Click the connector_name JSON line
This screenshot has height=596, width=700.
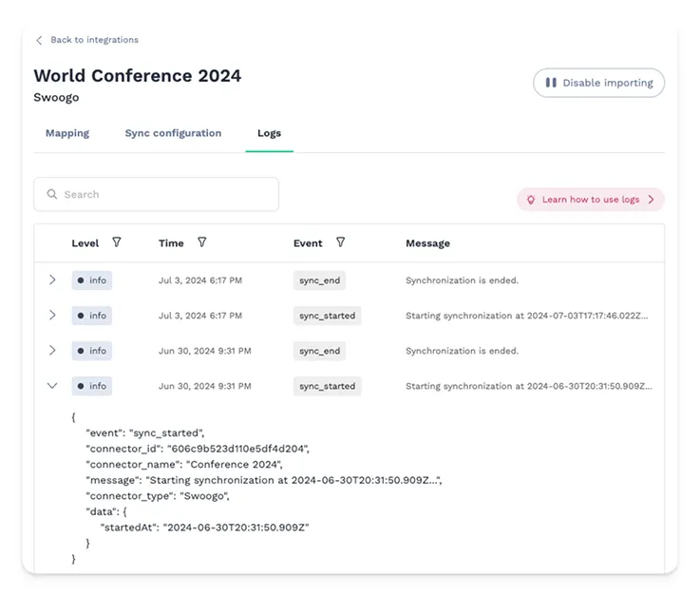pos(184,464)
